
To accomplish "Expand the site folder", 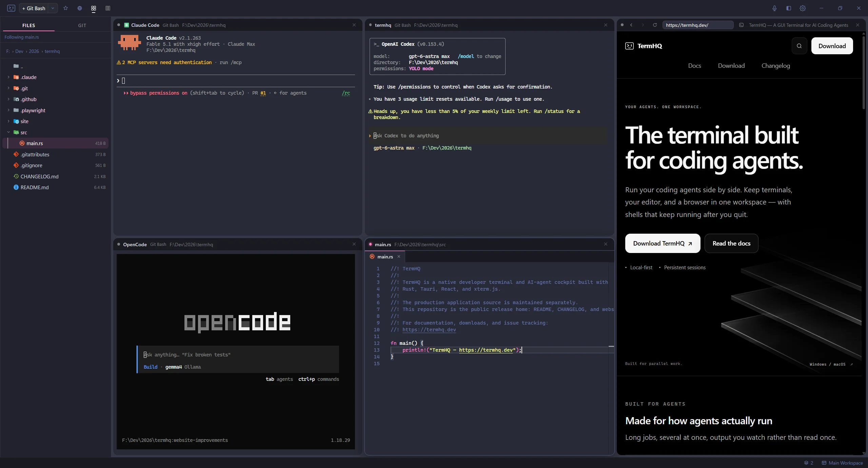I will (8, 121).
